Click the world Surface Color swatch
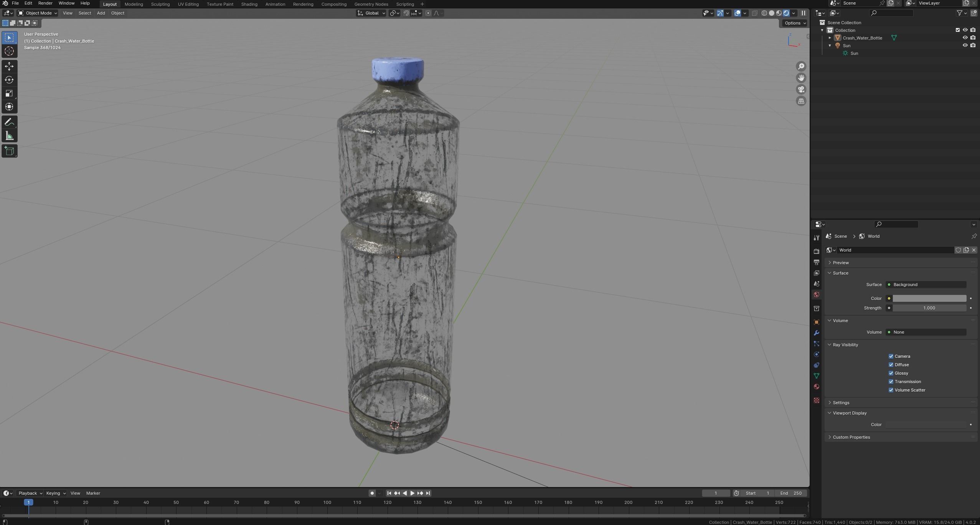 point(929,298)
